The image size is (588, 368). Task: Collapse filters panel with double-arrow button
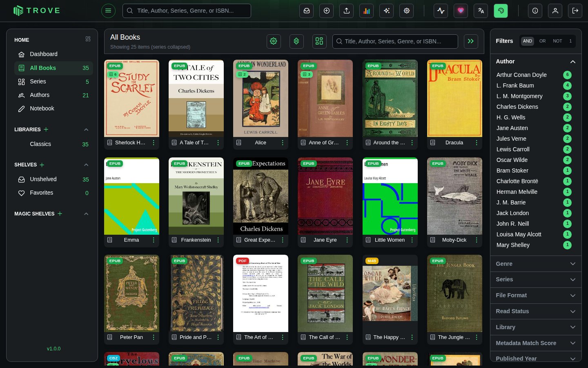pos(471,41)
